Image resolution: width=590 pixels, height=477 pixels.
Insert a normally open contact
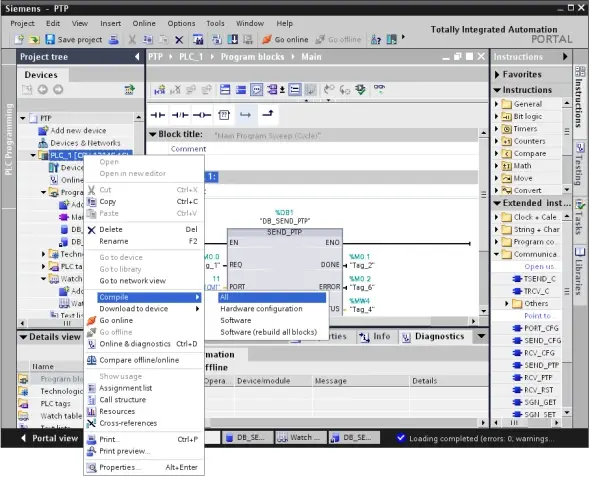(x=158, y=115)
